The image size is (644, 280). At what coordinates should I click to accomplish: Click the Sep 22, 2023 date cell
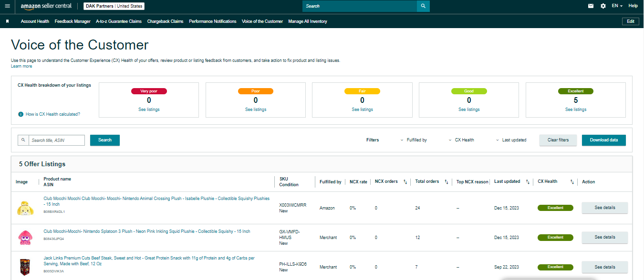point(507,267)
